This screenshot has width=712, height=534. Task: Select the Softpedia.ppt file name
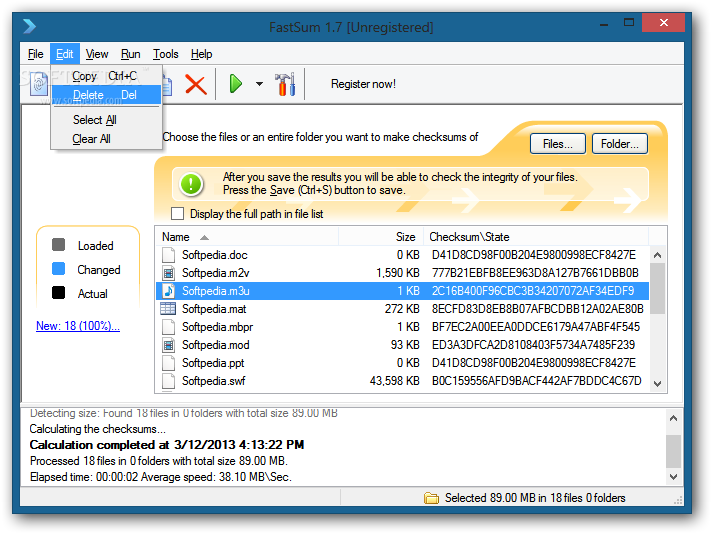[213, 363]
